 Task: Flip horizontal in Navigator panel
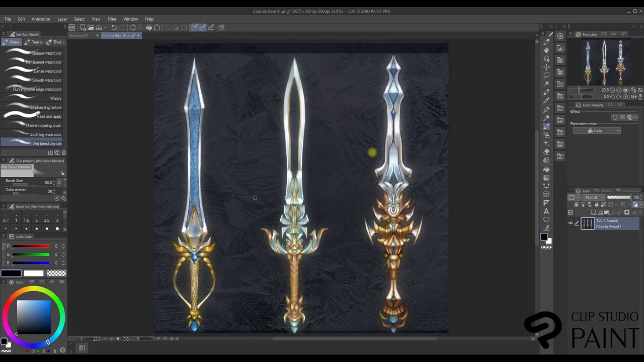click(x=633, y=97)
